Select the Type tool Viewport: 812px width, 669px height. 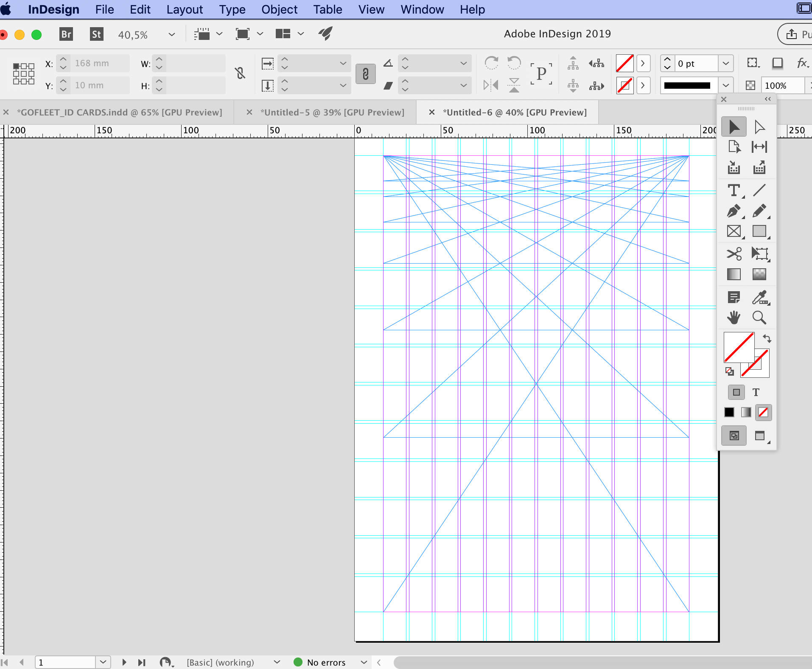tap(734, 190)
